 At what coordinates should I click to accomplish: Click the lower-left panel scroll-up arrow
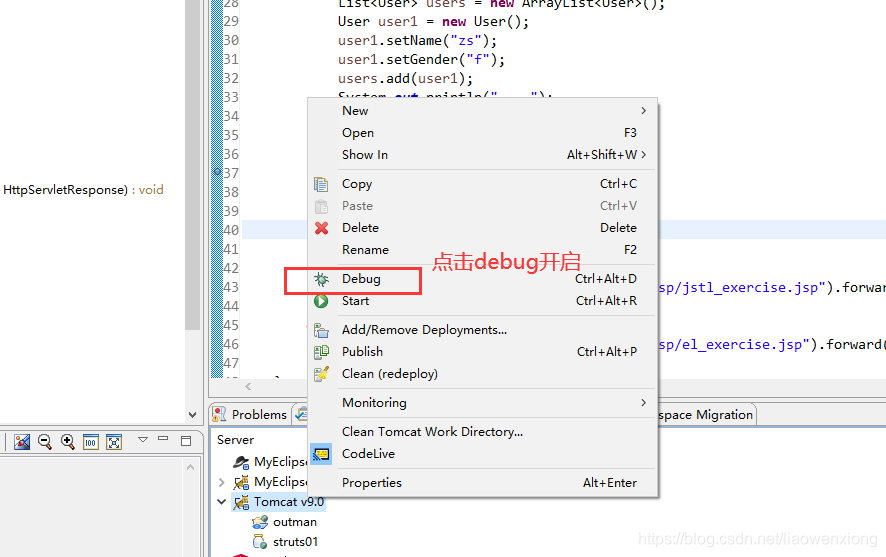190,467
